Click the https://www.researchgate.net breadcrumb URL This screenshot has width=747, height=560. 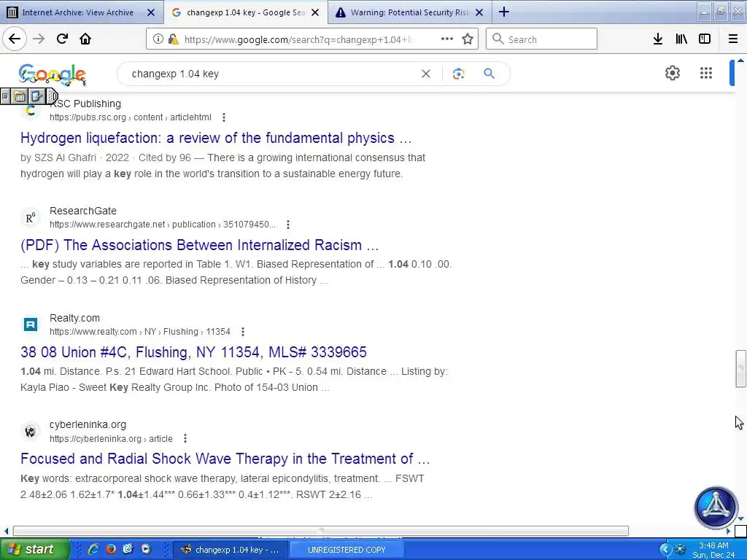point(163,225)
